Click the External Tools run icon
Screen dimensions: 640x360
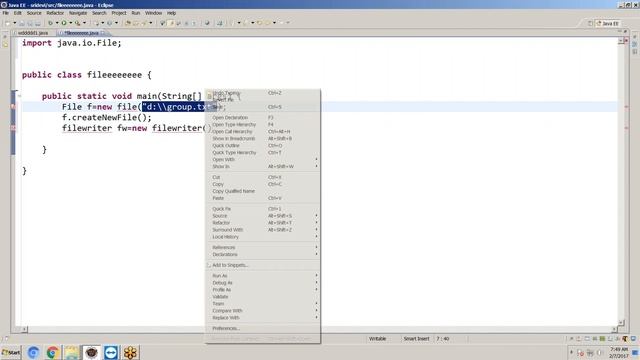pyautogui.click(x=78, y=23)
